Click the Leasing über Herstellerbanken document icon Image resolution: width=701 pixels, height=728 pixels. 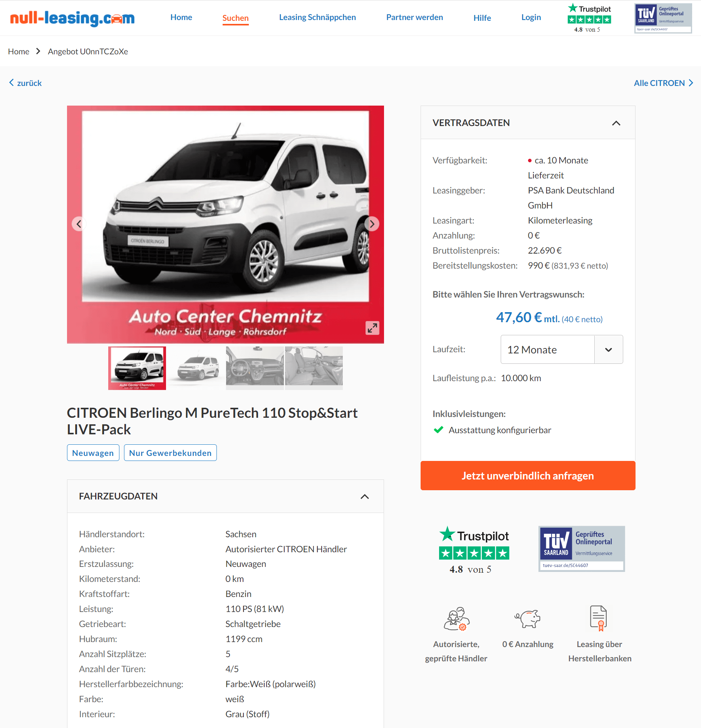tap(599, 618)
